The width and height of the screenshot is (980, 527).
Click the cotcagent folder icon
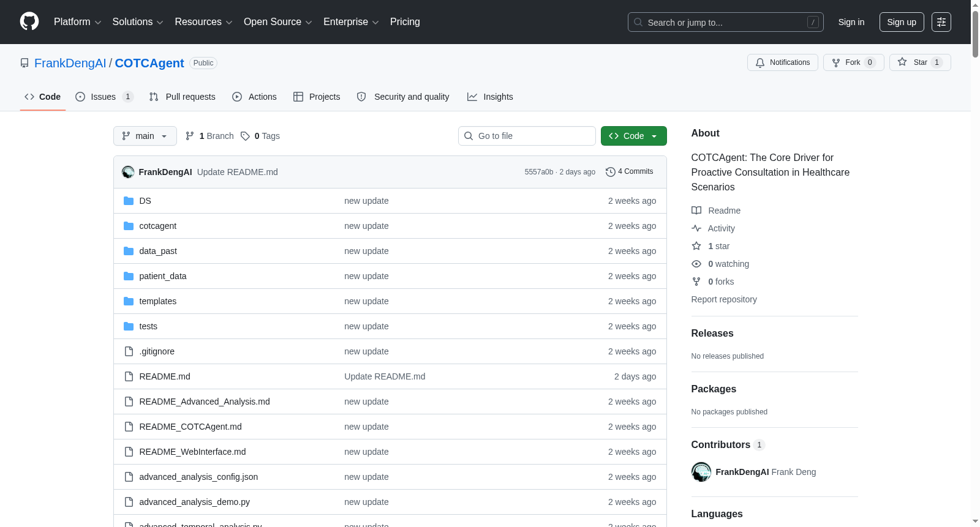[x=129, y=226]
